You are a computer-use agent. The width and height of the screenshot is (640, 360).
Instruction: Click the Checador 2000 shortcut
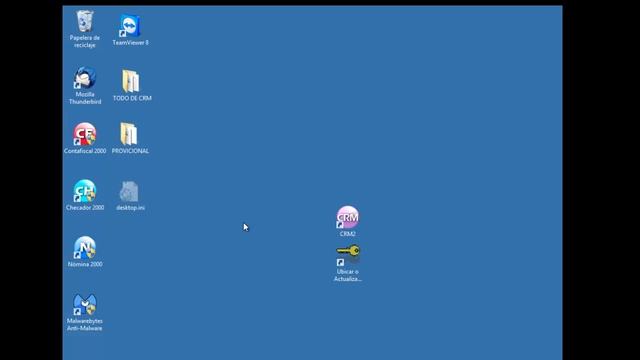(x=84, y=191)
